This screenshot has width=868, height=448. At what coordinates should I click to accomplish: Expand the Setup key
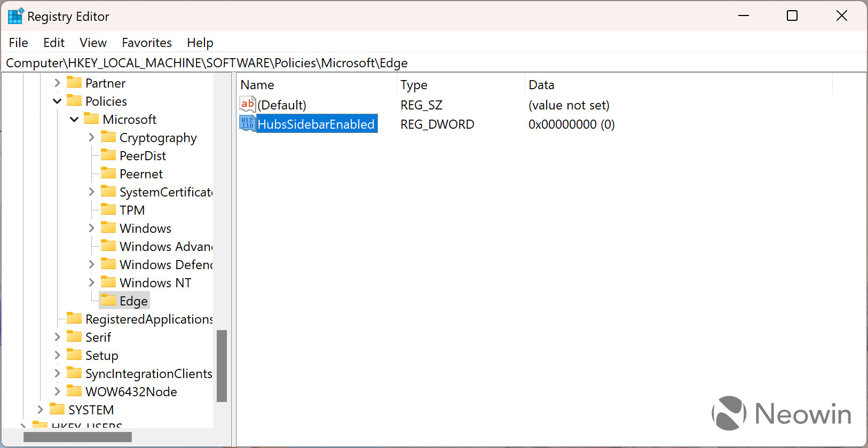pyautogui.click(x=57, y=356)
